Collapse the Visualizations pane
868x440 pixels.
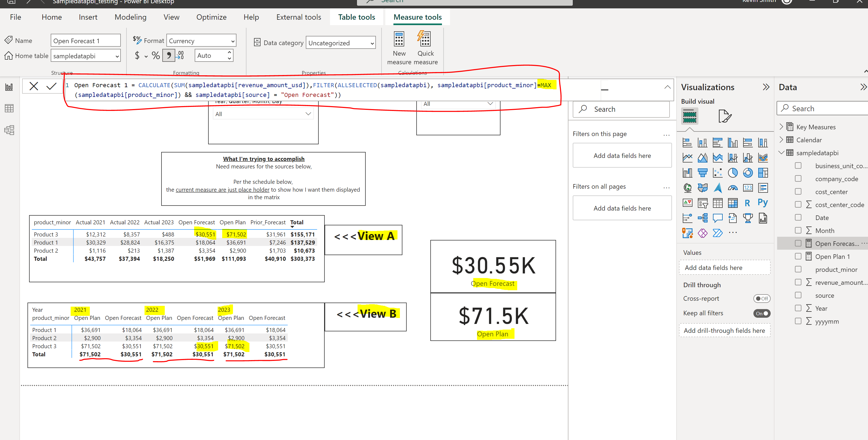(x=766, y=87)
